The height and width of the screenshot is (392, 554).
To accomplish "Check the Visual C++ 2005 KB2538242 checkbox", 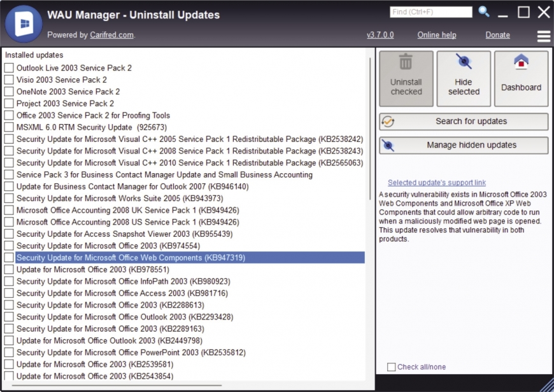I will click(9, 139).
